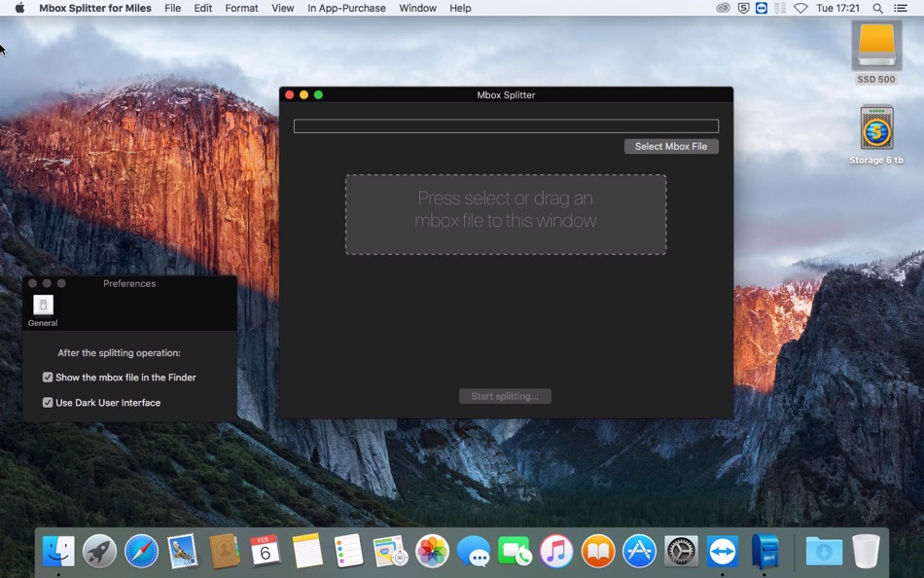Image resolution: width=924 pixels, height=578 pixels.
Task: Open Safari from the Dock
Action: tap(141, 551)
